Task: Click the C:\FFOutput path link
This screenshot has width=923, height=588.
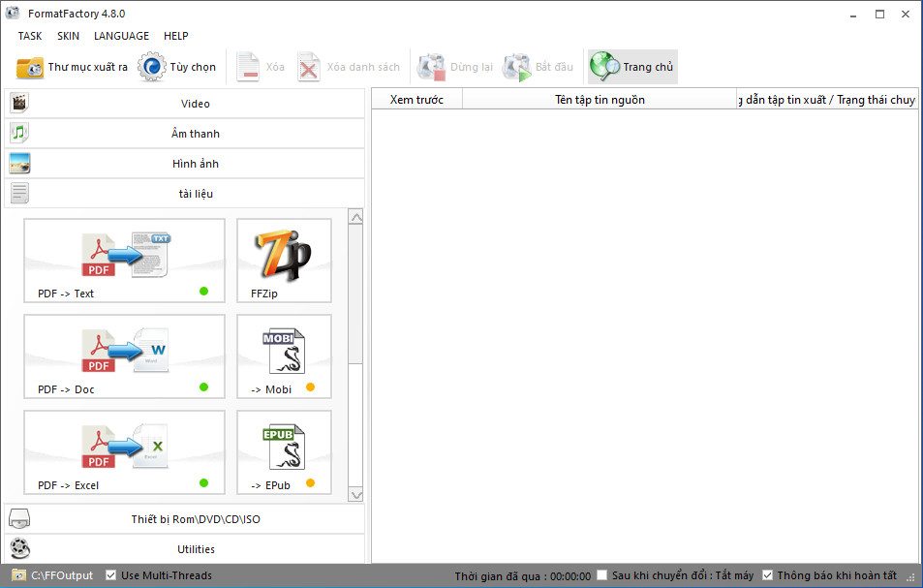Action: pos(62,575)
